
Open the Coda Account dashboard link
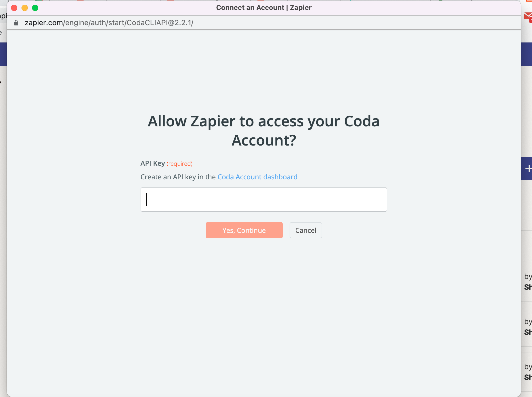click(257, 177)
